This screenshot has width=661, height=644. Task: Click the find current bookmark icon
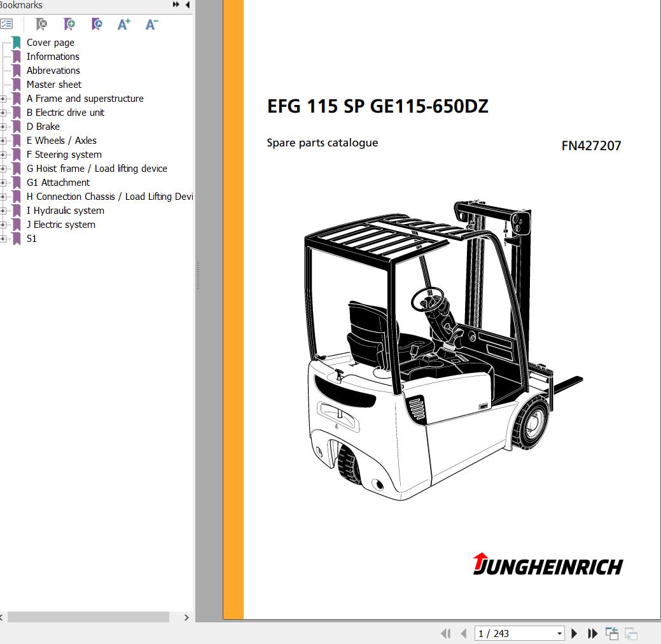click(x=97, y=24)
